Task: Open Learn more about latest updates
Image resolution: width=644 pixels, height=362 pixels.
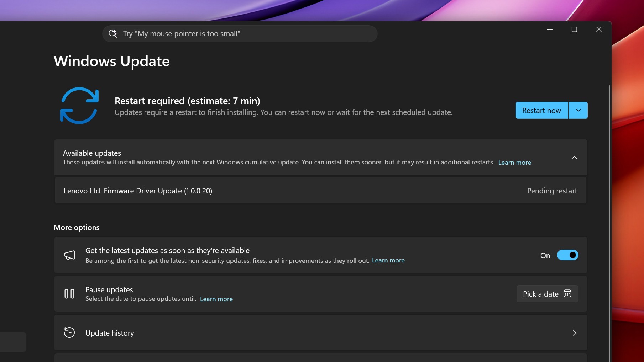Action: tap(388, 260)
